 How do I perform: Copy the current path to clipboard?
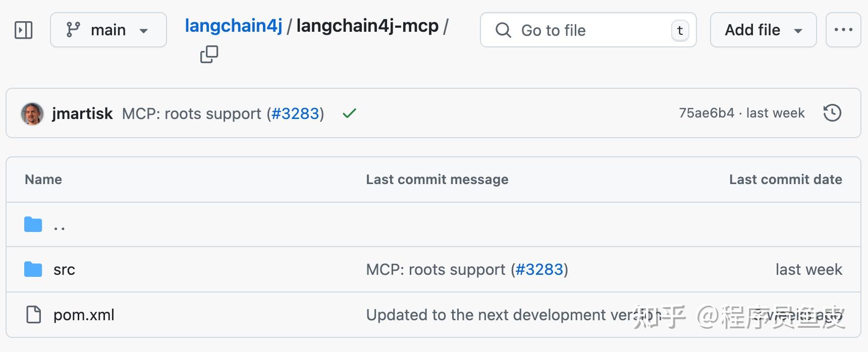point(209,54)
